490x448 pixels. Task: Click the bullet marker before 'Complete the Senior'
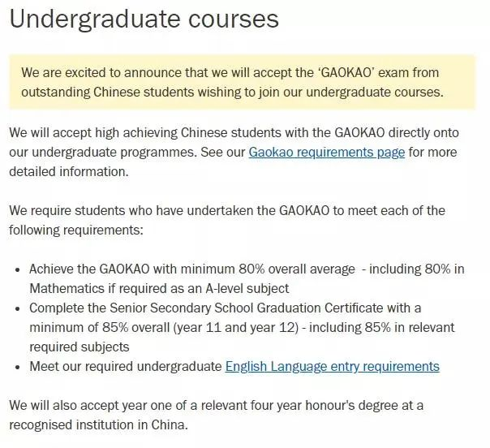(x=19, y=308)
